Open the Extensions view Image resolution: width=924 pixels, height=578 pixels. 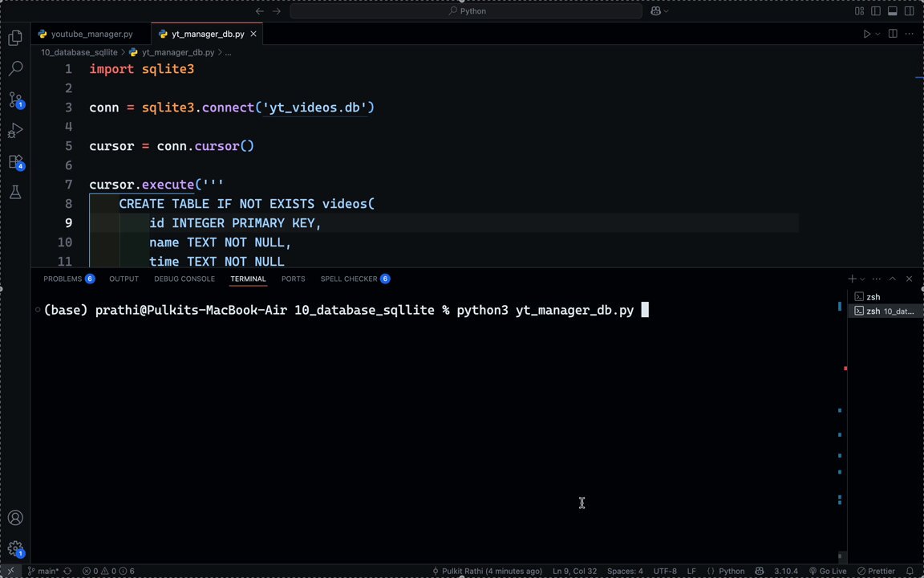click(x=15, y=161)
